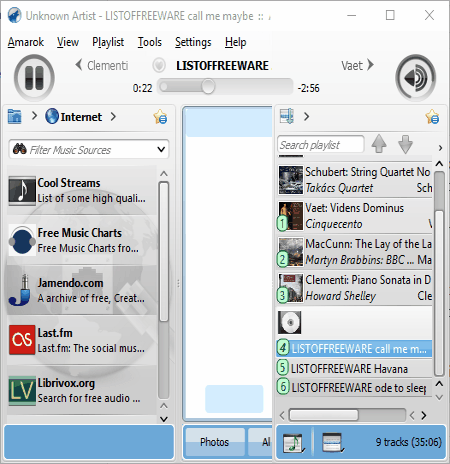450x464 pixels.
Task: Click the down arrow below services list
Action: point(164,419)
